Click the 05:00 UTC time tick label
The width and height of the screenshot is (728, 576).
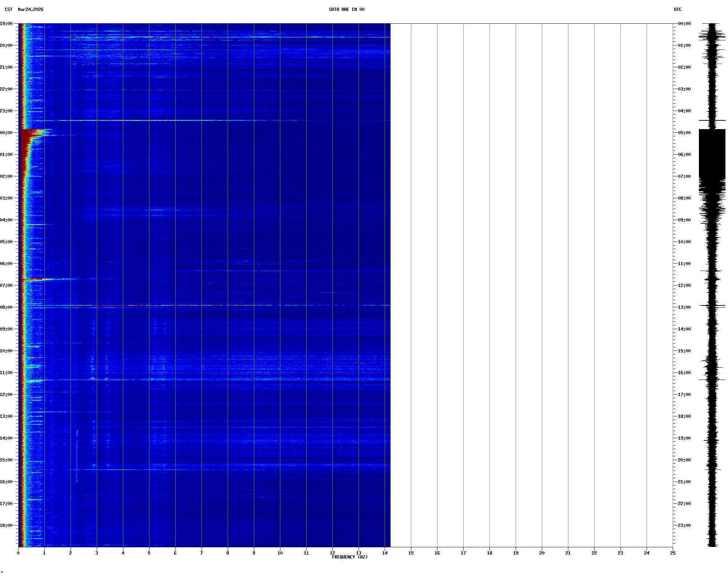684,133
